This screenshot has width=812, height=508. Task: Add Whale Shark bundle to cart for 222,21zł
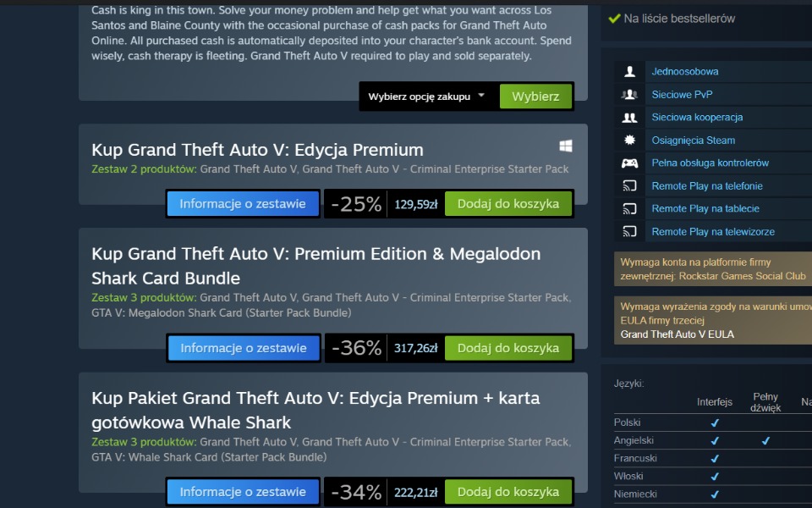point(508,492)
